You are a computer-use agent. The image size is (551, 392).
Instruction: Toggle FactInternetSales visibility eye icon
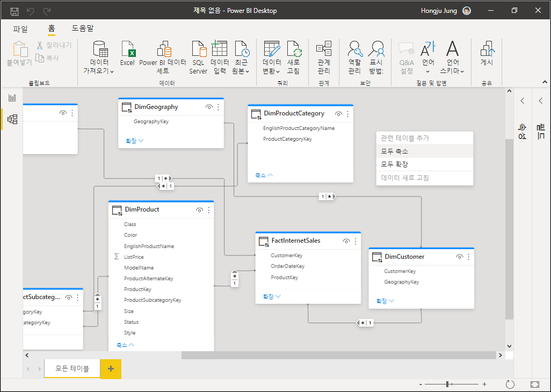(x=346, y=241)
